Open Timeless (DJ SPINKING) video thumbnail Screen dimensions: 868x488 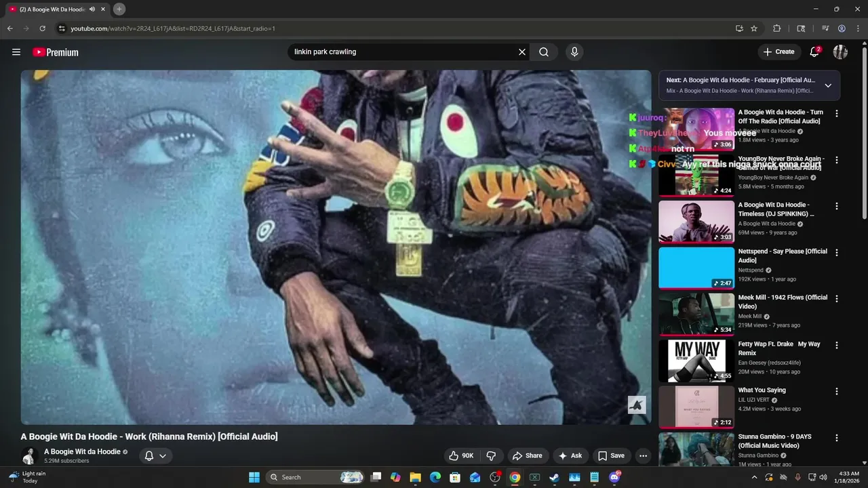[696, 221]
